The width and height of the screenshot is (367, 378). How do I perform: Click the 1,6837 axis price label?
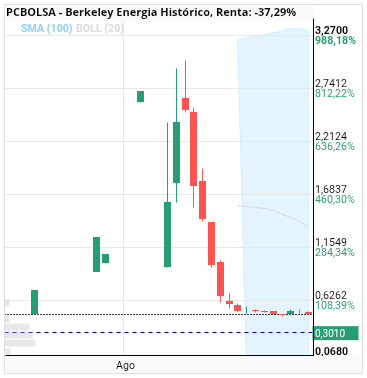pyautogui.click(x=331, y=189)
